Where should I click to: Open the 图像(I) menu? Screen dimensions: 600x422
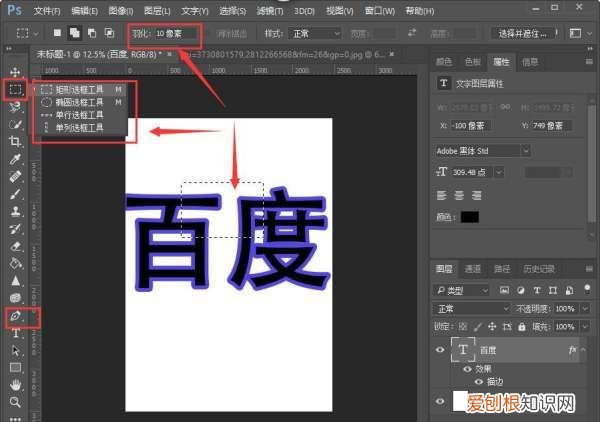(121, 11)
